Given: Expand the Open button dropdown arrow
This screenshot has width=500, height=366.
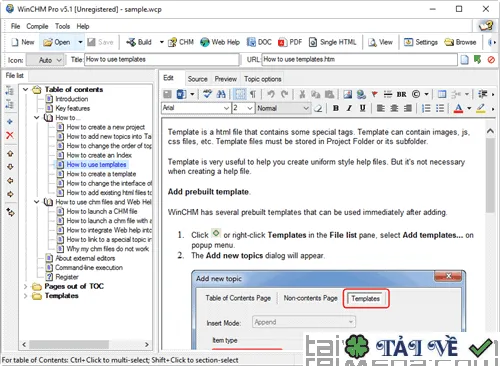Looking at the screenshot, I should click(80, 42).
